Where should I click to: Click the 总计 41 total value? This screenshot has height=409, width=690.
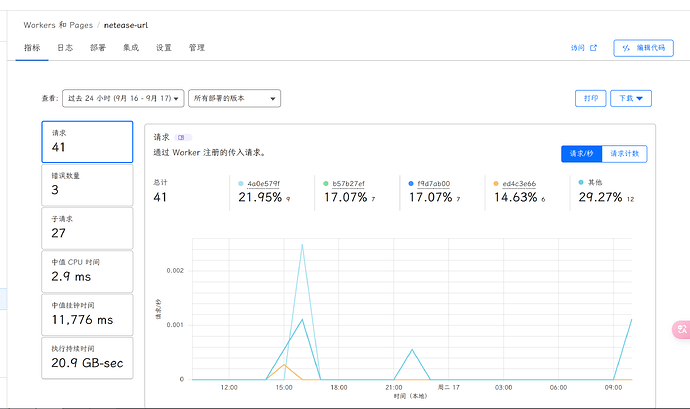pos(160,197)
